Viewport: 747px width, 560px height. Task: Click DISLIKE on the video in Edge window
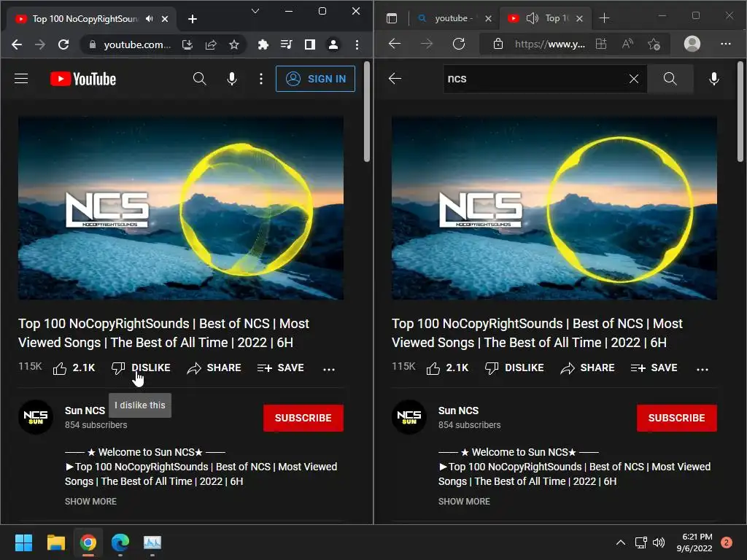[514, 368]
